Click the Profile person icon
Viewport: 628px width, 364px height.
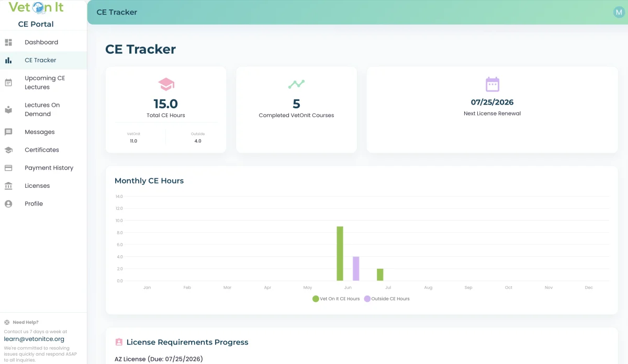coord(8,204)
